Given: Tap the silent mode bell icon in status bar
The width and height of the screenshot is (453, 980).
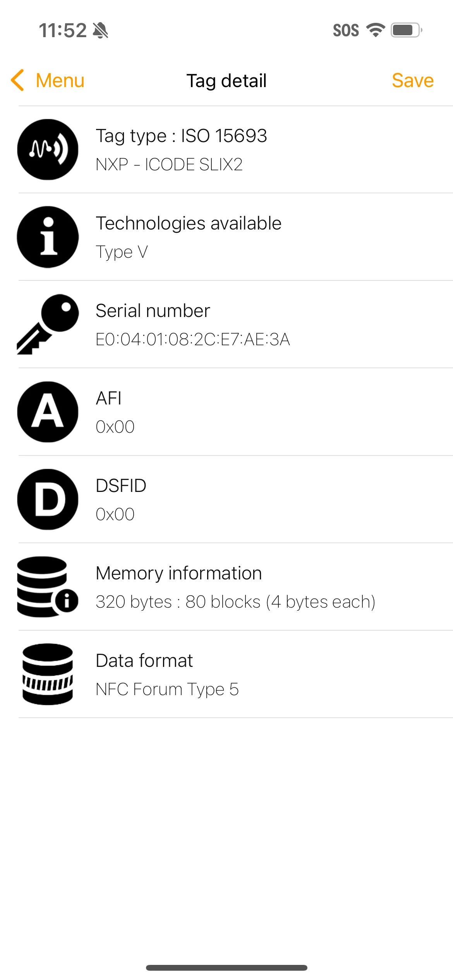Looking at the screenshot, I should (101, 30).
